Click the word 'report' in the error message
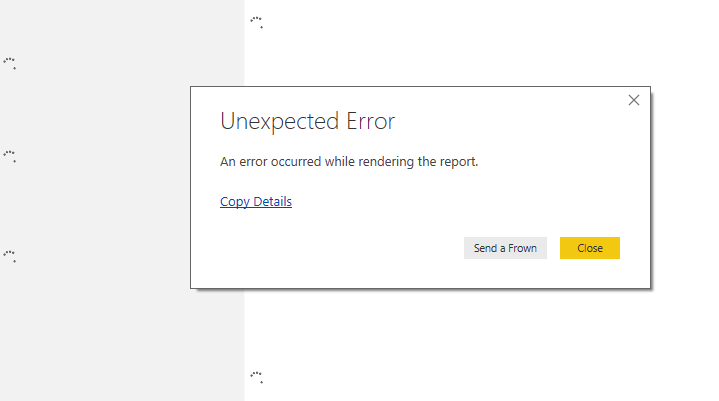Screen dimensions: 719x401 click(458, 162)
